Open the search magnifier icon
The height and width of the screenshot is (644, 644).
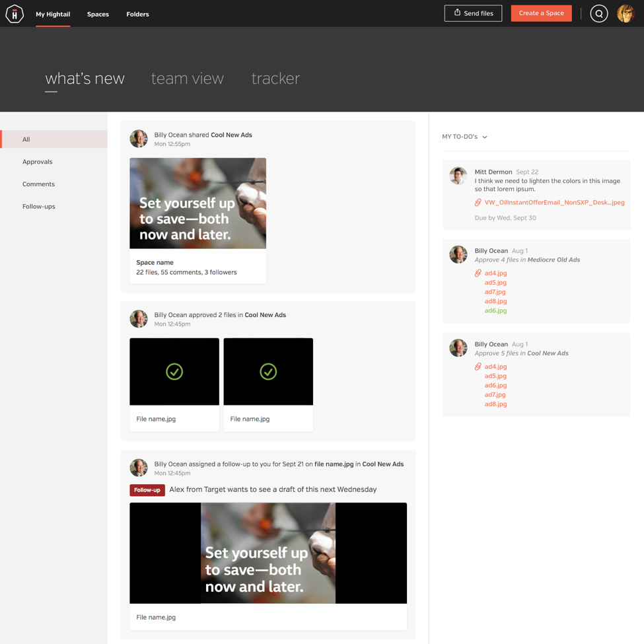tap(599, 14)
